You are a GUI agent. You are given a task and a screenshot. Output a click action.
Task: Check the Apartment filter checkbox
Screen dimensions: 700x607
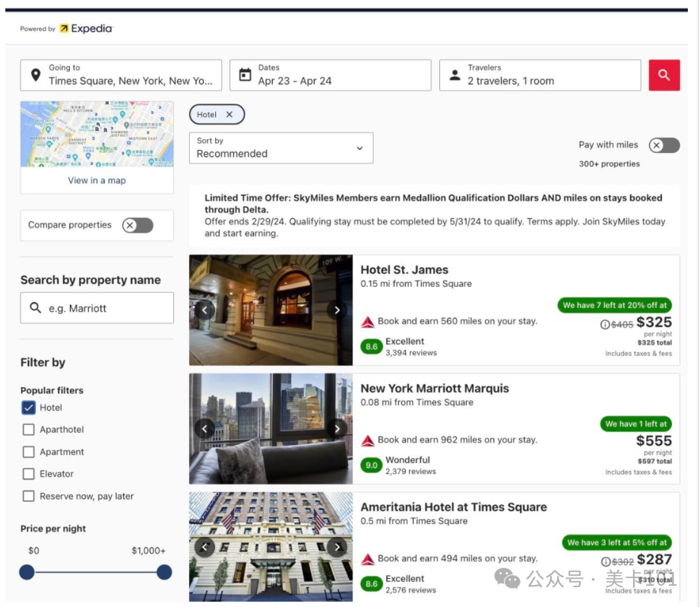point(29,452)
